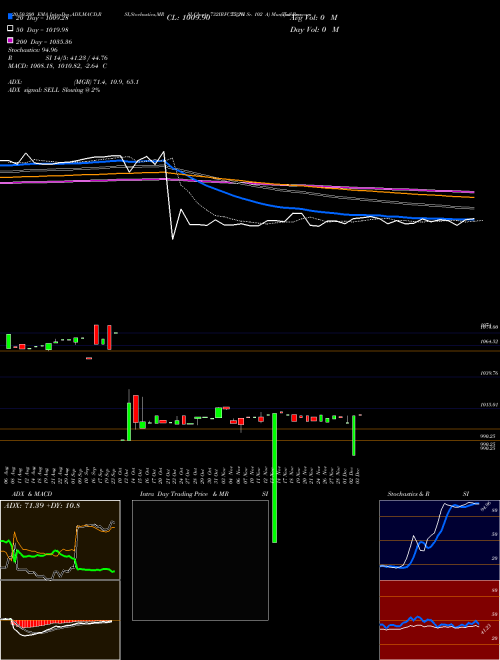Screen dimensions: 500x660
Task: Click the magenta 200 Day legend swatch
Action: coord(10,40)
